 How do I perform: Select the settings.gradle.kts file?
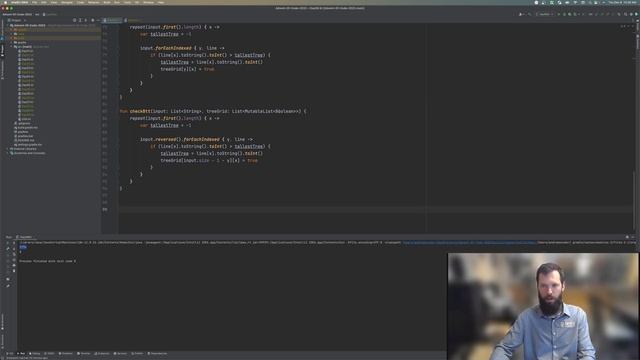(x=28, y=144)
